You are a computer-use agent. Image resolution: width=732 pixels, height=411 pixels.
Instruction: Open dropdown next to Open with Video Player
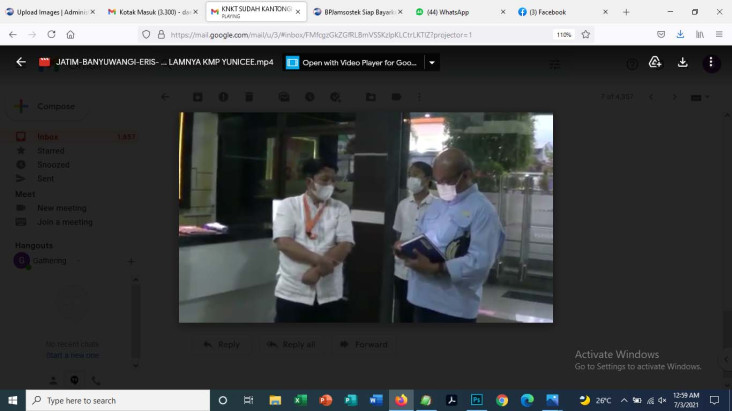[432, 63]
